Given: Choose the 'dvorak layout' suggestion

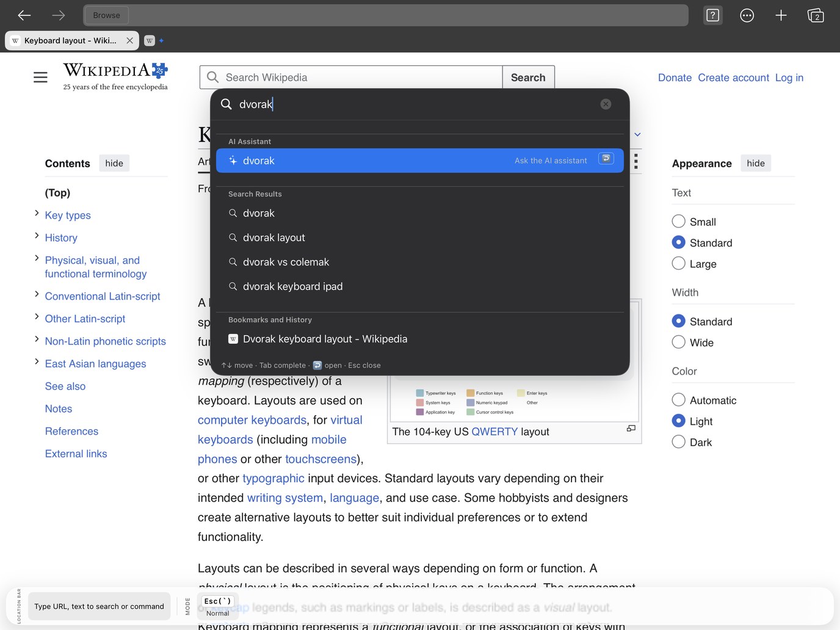Looking at the screenshot, I should (420, 237).
